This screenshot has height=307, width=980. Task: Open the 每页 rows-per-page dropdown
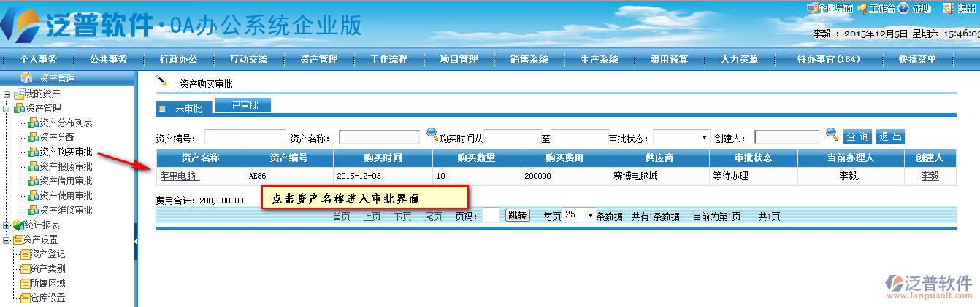point(580,216)
